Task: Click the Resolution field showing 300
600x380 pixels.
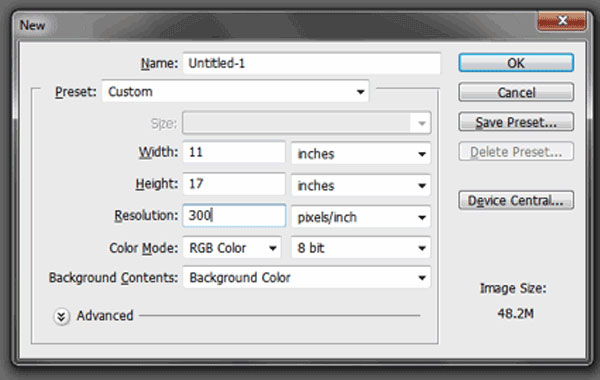Action: 234,215
